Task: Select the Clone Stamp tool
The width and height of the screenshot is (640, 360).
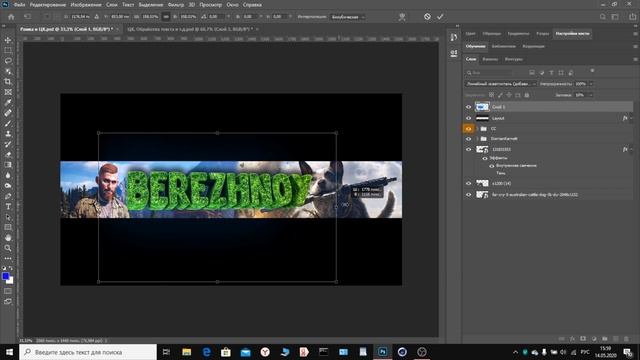Action: coord(8,133)
